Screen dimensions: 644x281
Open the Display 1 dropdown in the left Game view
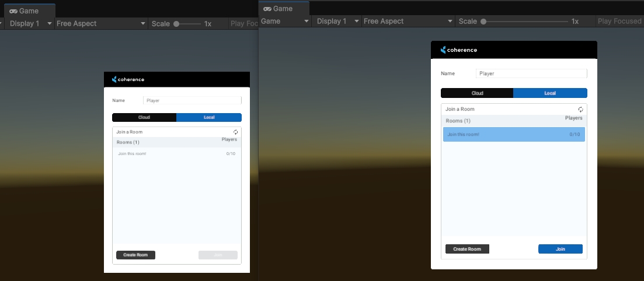pyautogui.click(x=30, y=24)
